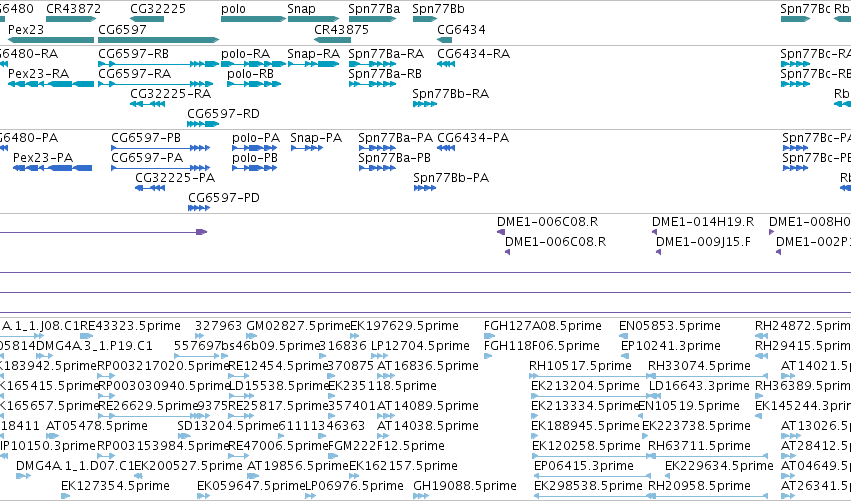Select the EK229634.5prime EST label
The height and width of the screenshot is (501, 851).
click(719, 466)
